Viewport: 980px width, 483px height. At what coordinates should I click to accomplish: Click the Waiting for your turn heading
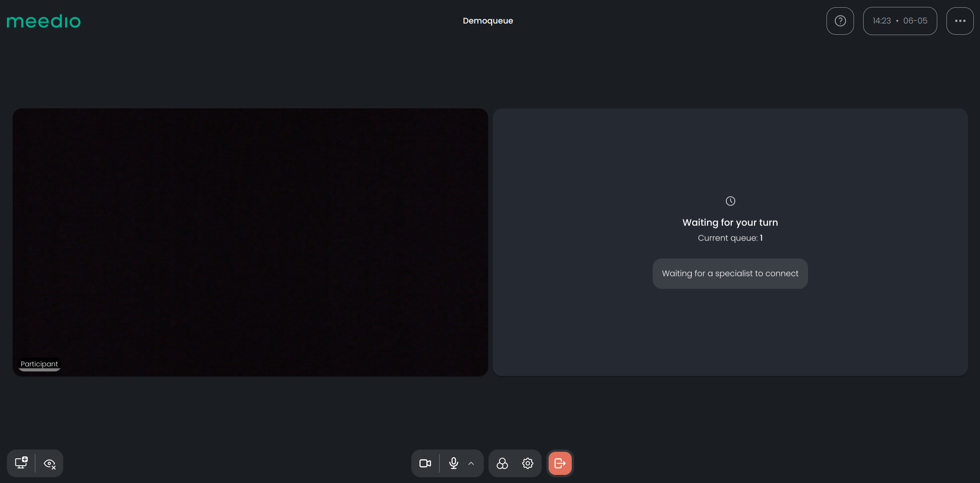point(730,222)
